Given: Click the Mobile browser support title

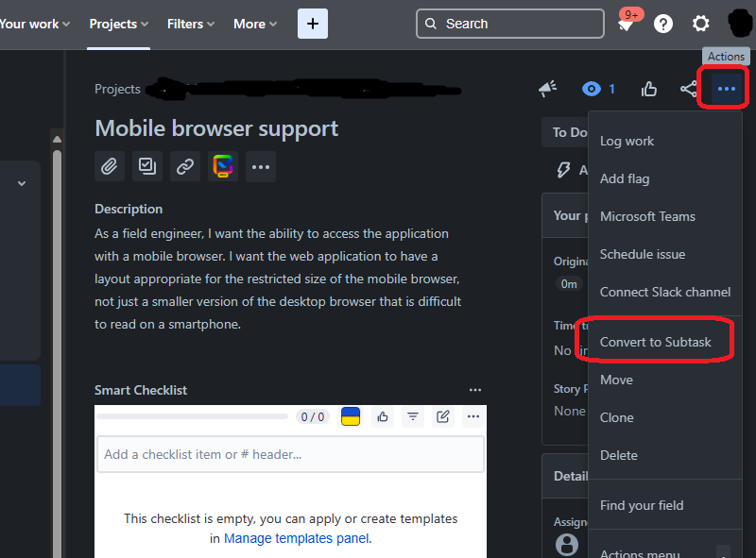Looking at the screenshot, I should click(x=216, y=128).
